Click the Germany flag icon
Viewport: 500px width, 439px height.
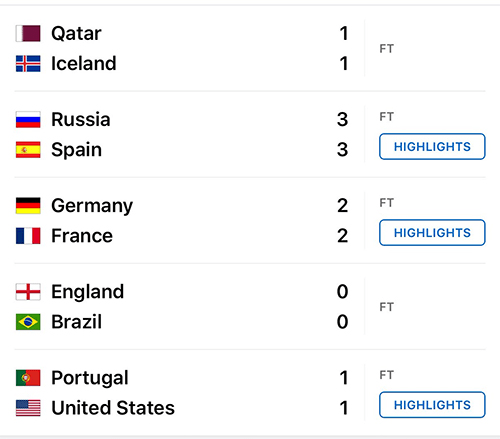pos(28,205)
